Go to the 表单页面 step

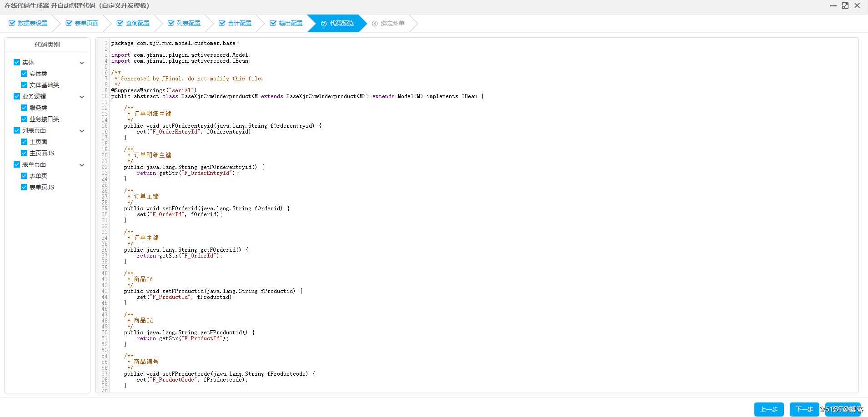[x=82, y=23]
